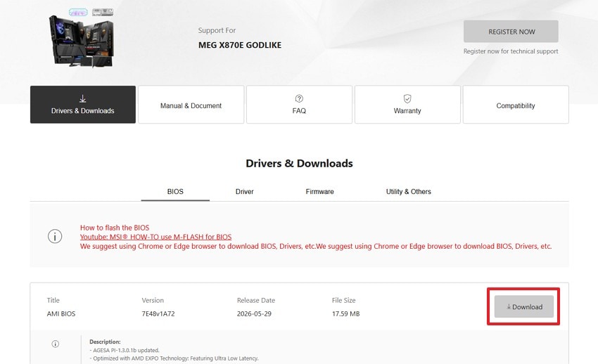This screenshot has width=598, height=364.
Task: Click the MEG X870E GODLIKE product name
Action: pyautogui.click(x=240, y=45)
